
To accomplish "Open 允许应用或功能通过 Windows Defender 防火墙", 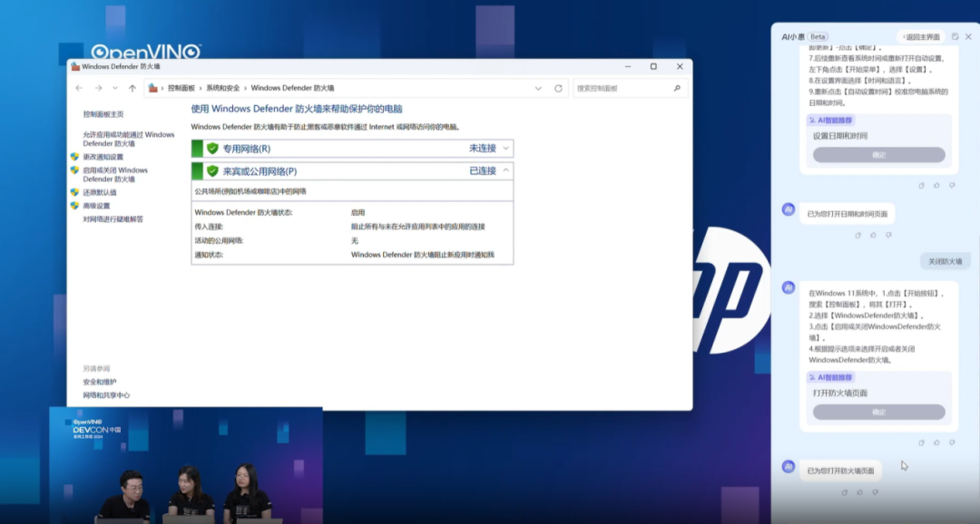I will (x=129, y=139).
